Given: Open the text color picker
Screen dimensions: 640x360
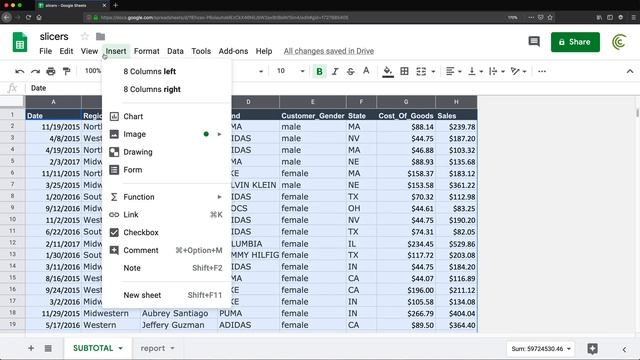Looking at the screenshot, I should click(366, 71).
